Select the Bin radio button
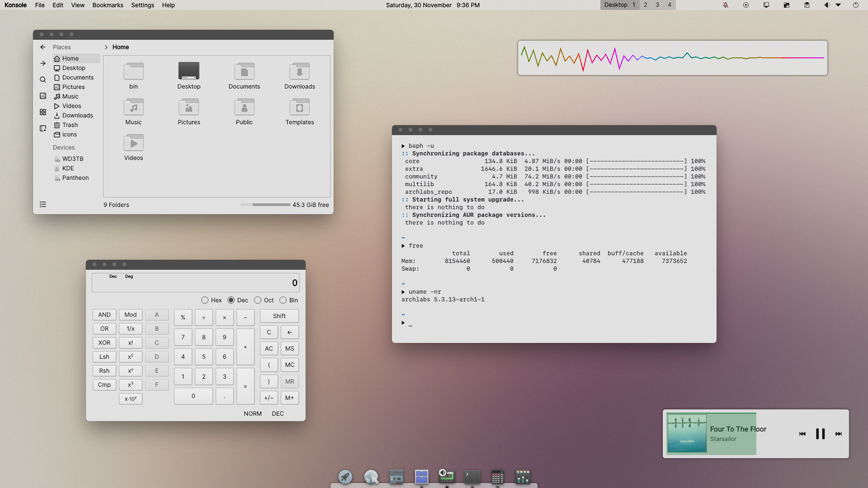This screenshot has height=488, width=868. tap(283, 300)
